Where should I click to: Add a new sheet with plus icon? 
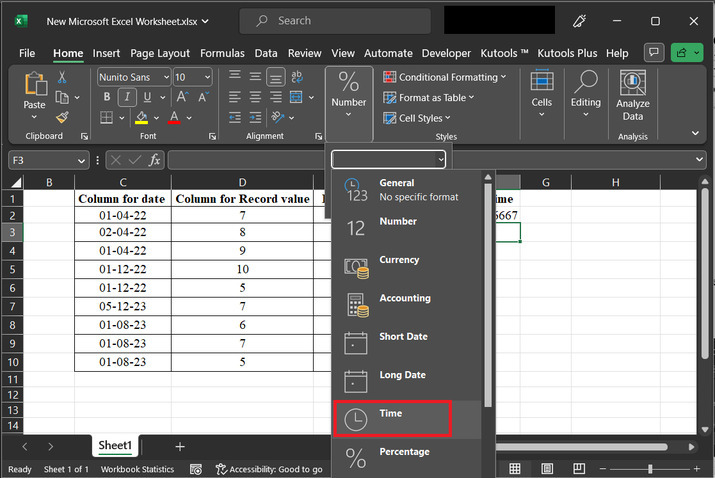(180, 446)
